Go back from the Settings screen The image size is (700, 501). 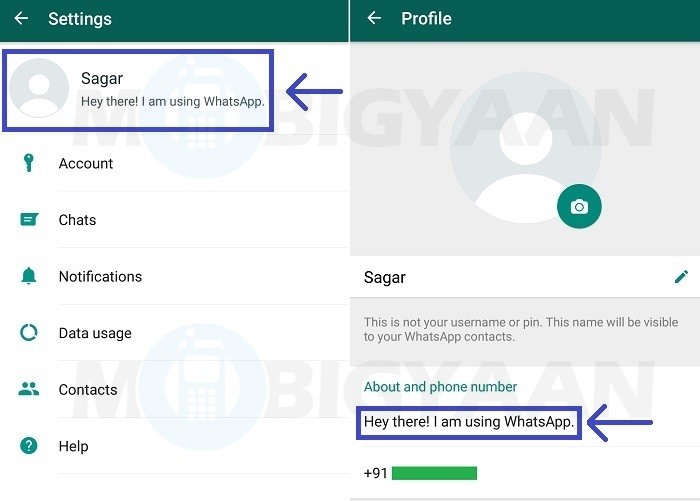click(21, 18)
